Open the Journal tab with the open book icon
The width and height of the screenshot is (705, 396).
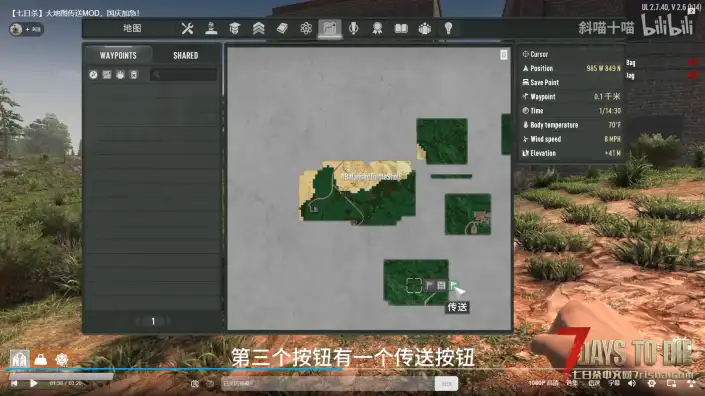(401, 28)
